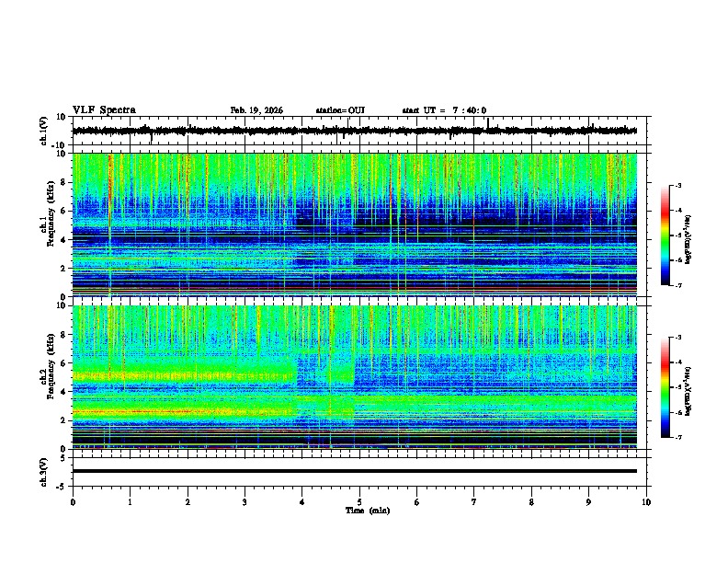This screenshot has height=563, width=728.
Task: Click the "VLF Spectra" plot title
Action: click(x=104, y=110)
